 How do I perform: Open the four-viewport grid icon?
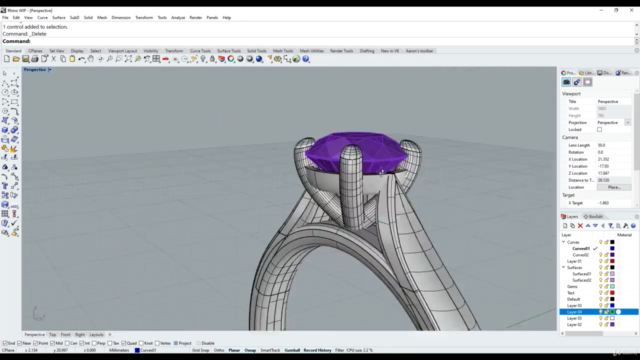156,59
